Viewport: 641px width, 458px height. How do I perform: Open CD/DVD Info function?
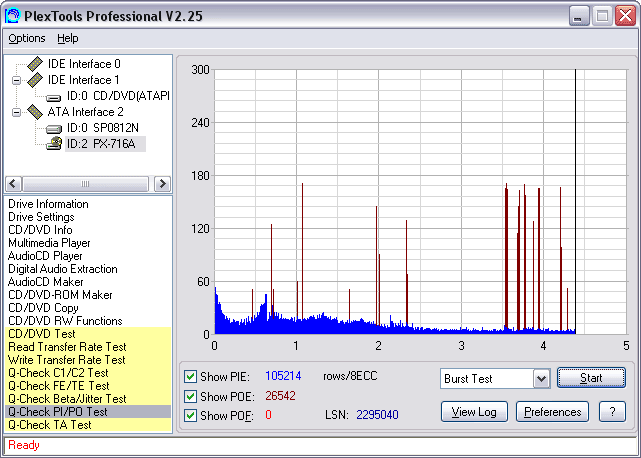(x=40, y=230)
